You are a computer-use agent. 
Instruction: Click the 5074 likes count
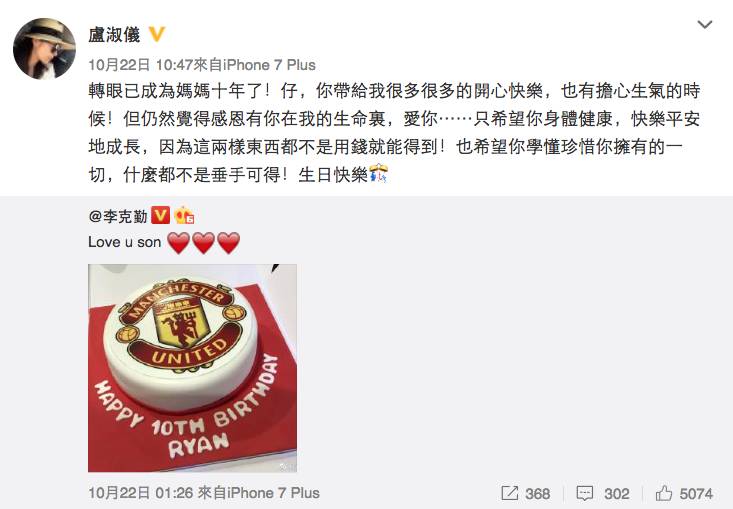pos(696,494)
